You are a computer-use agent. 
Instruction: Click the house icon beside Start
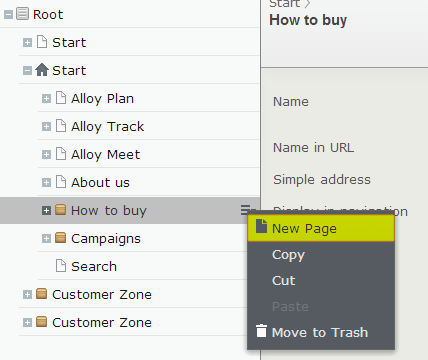[x=42, y=70]
